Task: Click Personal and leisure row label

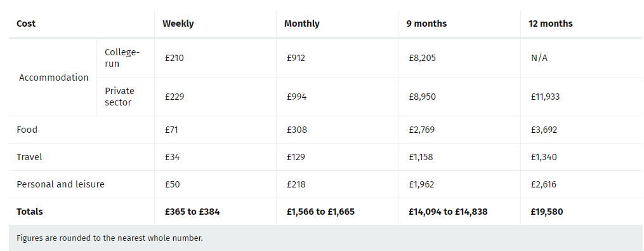Action: click(60, 184)
